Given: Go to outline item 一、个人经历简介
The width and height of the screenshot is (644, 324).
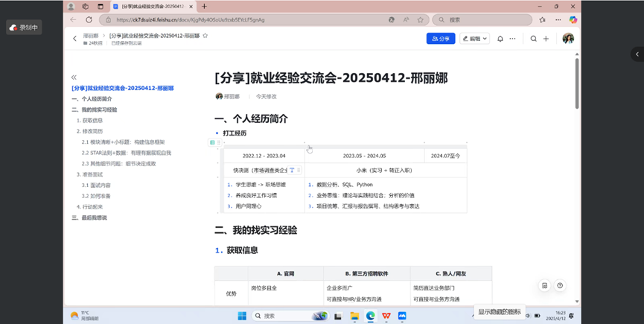Looking at the screenshot, I should pos(92,99).
